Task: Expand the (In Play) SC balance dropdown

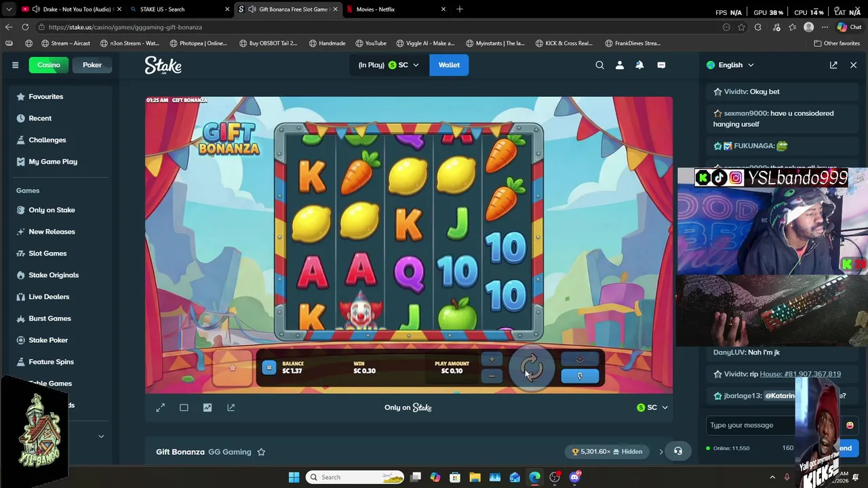Action: click(388, 65)
